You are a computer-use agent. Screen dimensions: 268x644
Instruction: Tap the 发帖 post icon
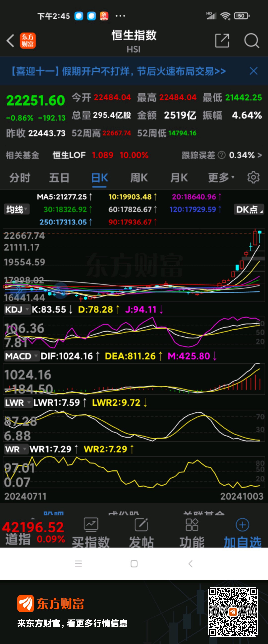141,525
